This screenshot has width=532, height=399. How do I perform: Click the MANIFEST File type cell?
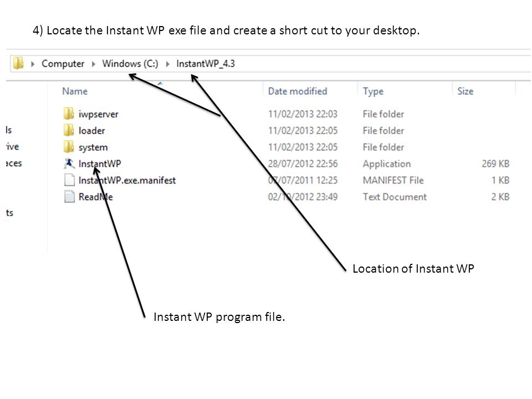(393, 181)
